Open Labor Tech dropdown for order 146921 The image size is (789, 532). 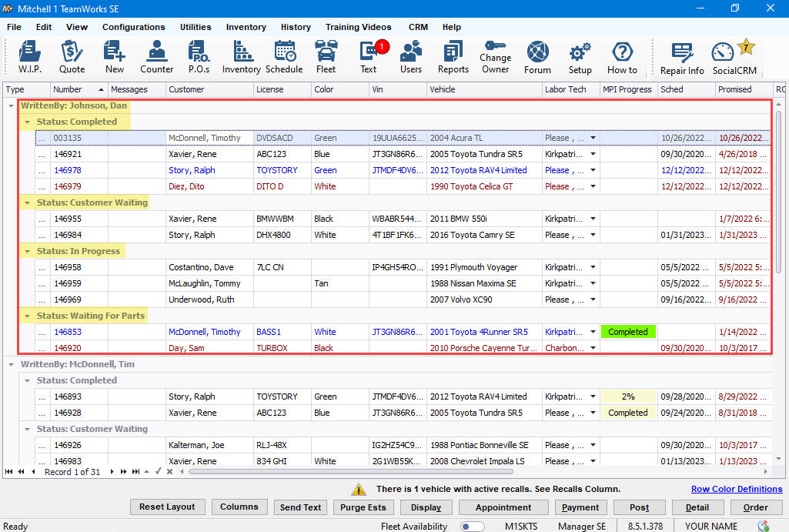coord(593,154)
